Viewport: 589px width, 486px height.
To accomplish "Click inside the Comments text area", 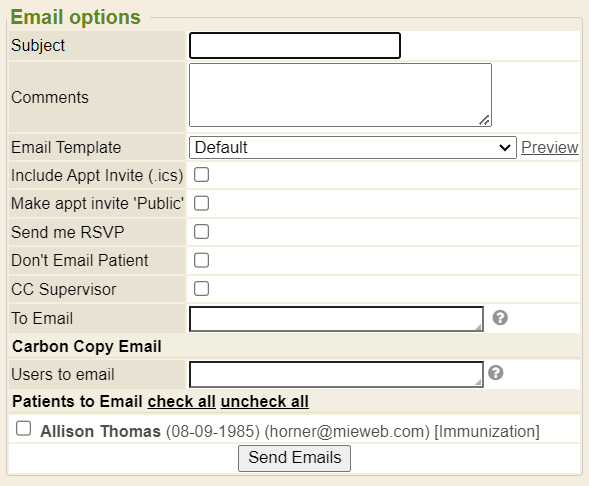I will pyautogui.click(x=340, y=95).
